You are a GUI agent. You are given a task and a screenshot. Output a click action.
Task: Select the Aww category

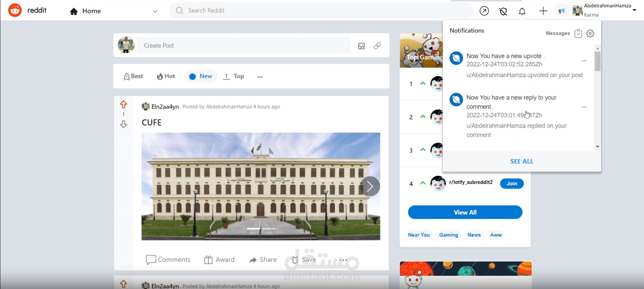[496, 235]
